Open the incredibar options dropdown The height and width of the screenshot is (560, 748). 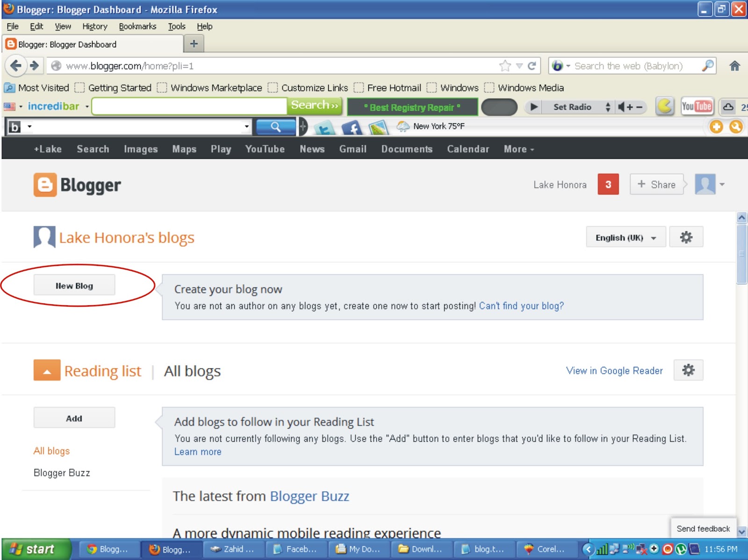tap(87, 107)
